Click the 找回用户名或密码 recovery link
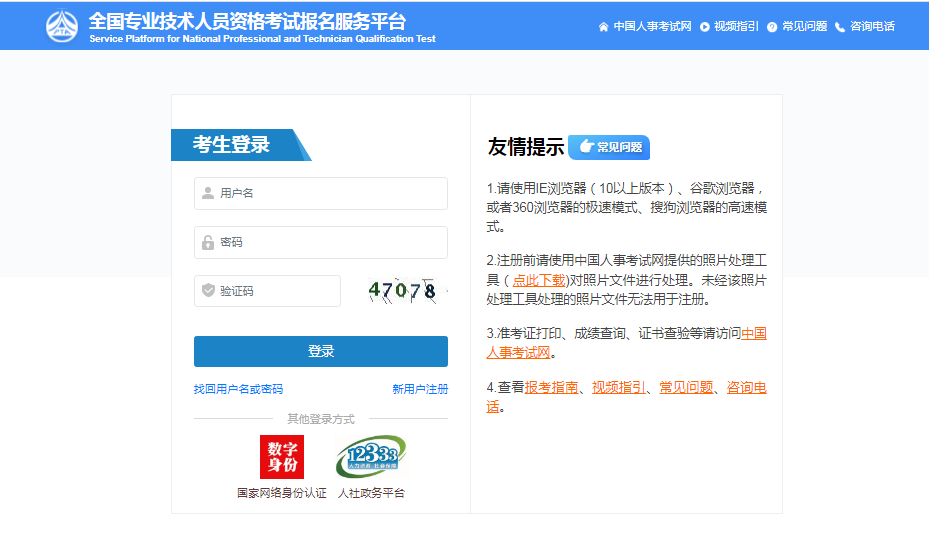This screenshot has width=929, height=544. (238, 389)
